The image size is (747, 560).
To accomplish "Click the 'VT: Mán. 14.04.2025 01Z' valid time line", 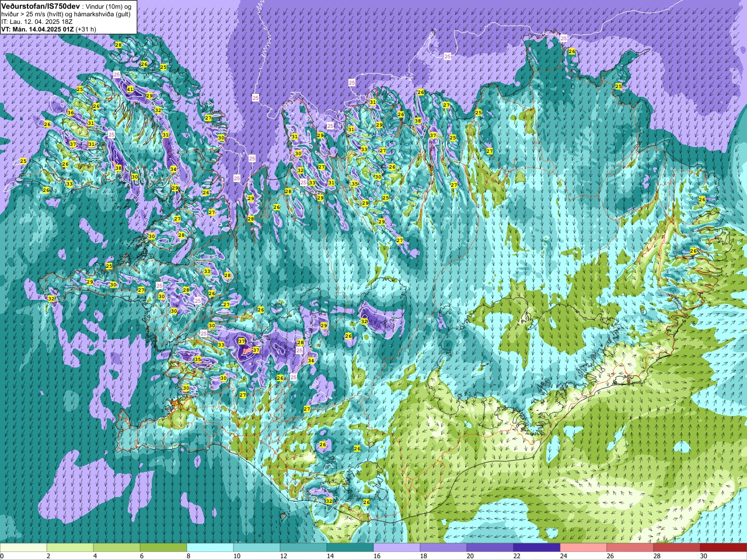I will click(x=37, y=29).
